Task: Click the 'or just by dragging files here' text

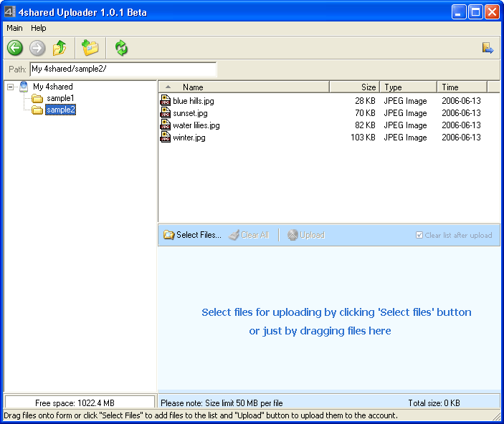Action: coord(320,331)
